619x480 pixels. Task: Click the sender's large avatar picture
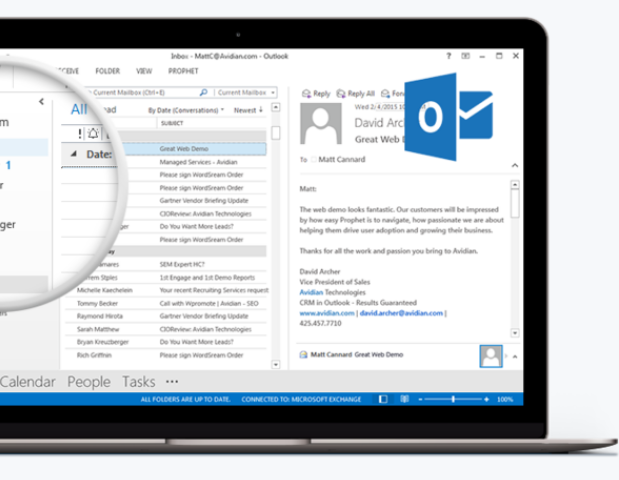point(321,124)
